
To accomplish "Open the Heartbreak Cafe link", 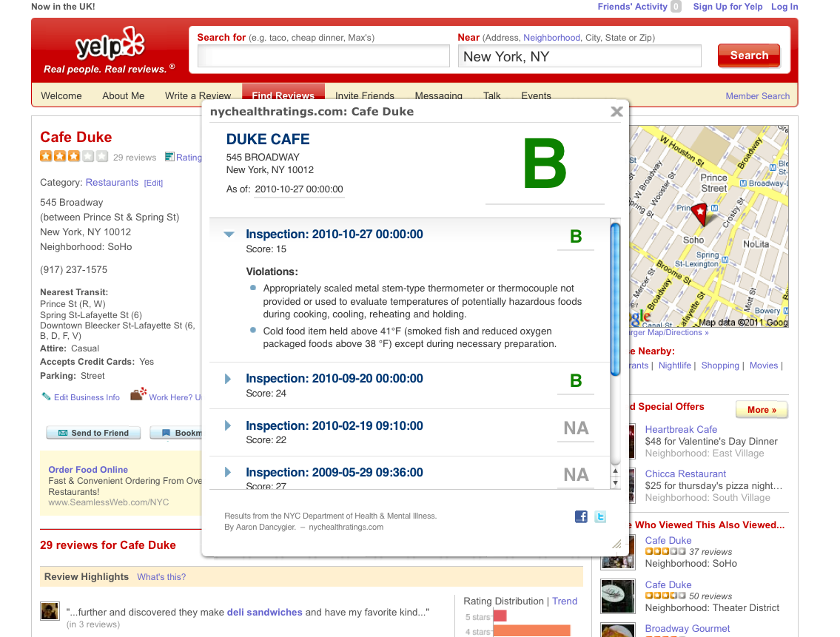I will tap(681, 430).
